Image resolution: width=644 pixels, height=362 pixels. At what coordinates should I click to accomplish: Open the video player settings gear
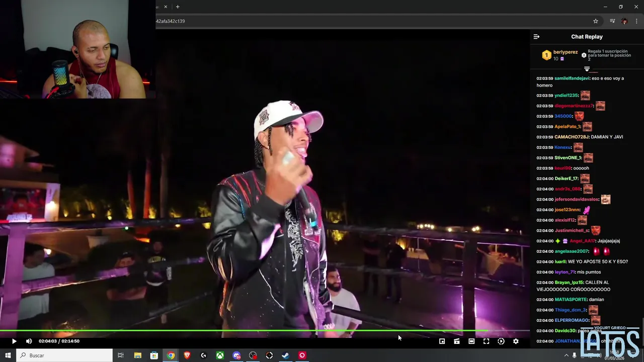(516, 341)
